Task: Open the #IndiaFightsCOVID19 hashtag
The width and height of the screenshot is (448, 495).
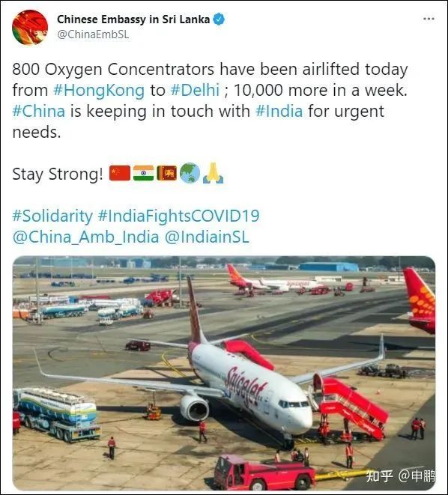Action: tap(179, 216)
